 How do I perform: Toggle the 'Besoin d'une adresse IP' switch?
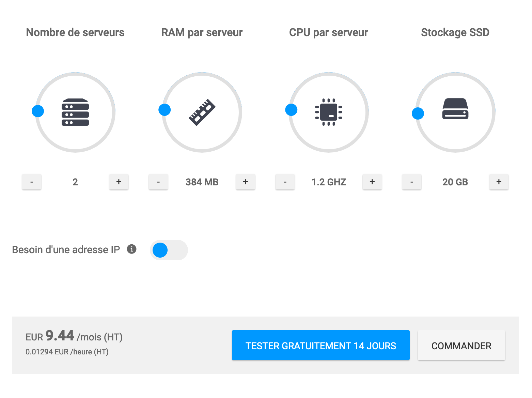(x=169, y=250)
